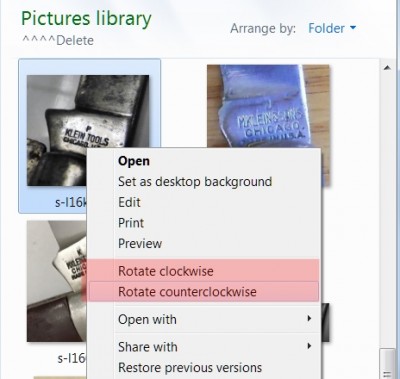This screenshot has width=400, height=379.
Task: Choose Restore previous versions
Action: click(190, 368)
